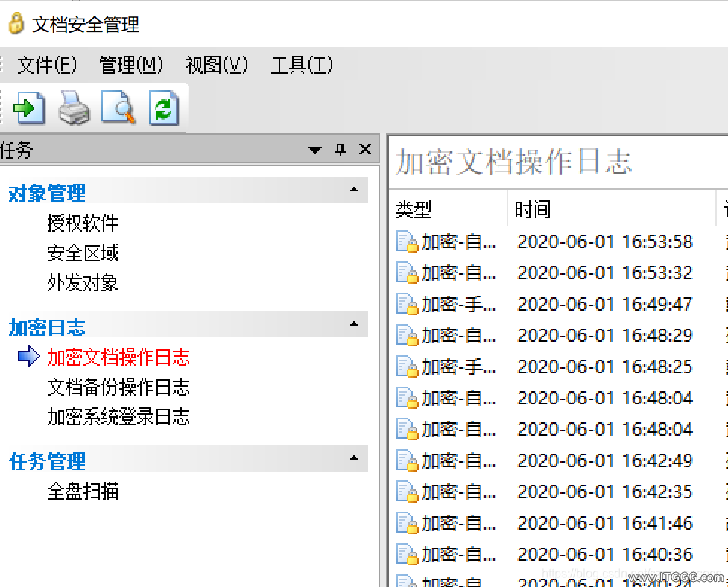Click file icon of row 16:42:49
This screenshot has height=587, width=728.
407,461
